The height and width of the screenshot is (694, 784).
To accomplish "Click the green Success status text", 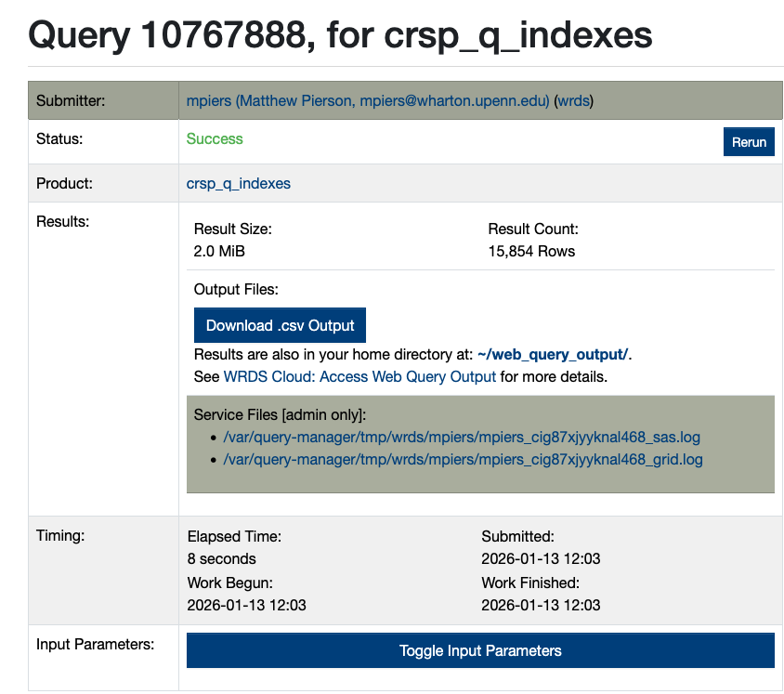I will coord(215,138).
